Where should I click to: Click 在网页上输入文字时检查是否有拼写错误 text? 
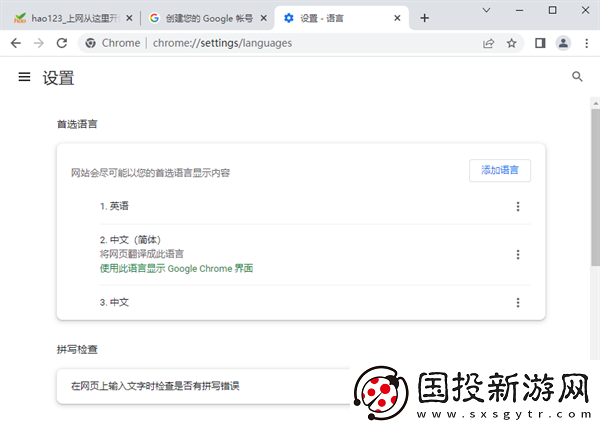click(155, 386)
